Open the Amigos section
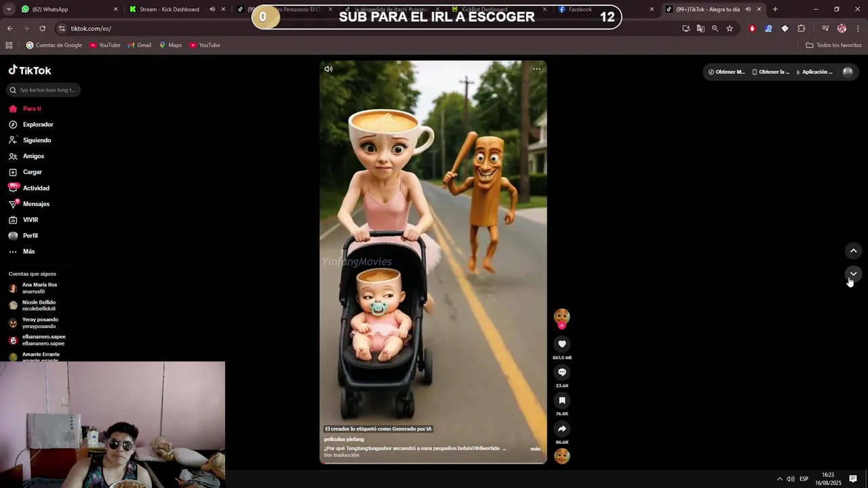The width and height of the screenshot is (868, 488). (x=26, y=157)
